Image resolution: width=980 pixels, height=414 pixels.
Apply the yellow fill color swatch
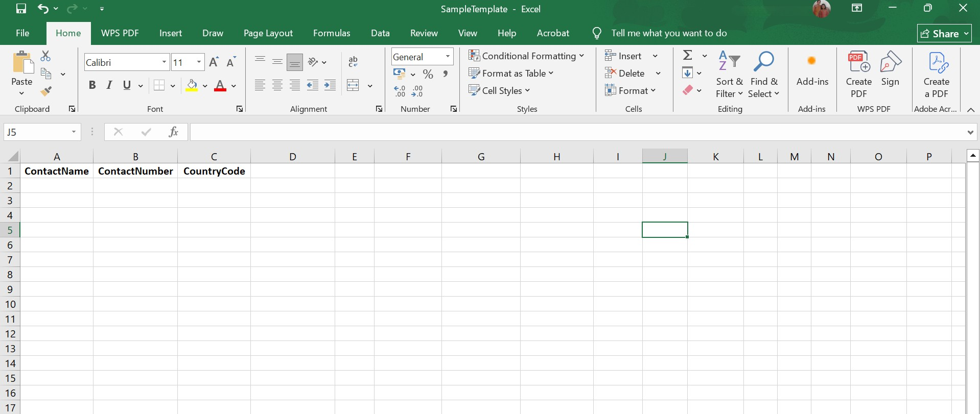(x=192, y=86)
